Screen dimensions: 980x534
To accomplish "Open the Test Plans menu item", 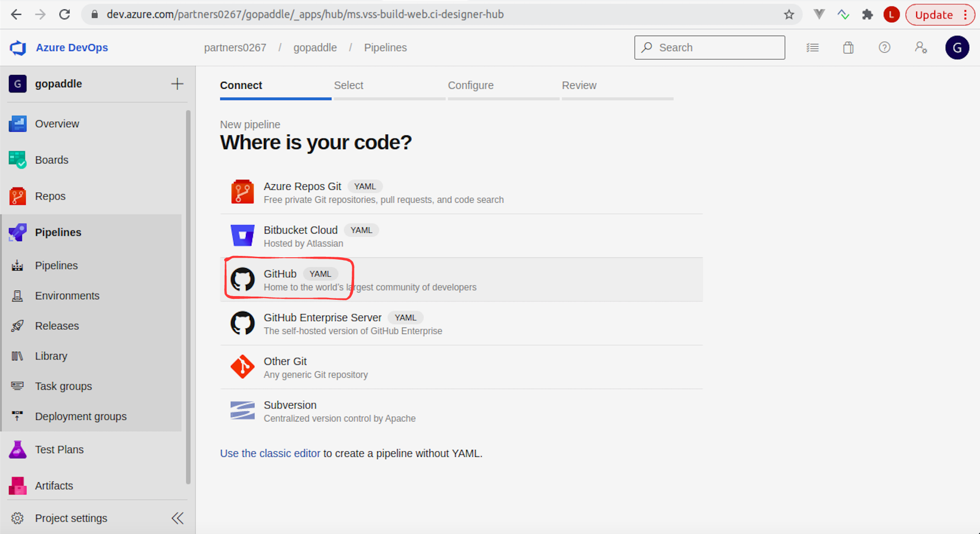I will pyautogui.click(x=92, y=449).
